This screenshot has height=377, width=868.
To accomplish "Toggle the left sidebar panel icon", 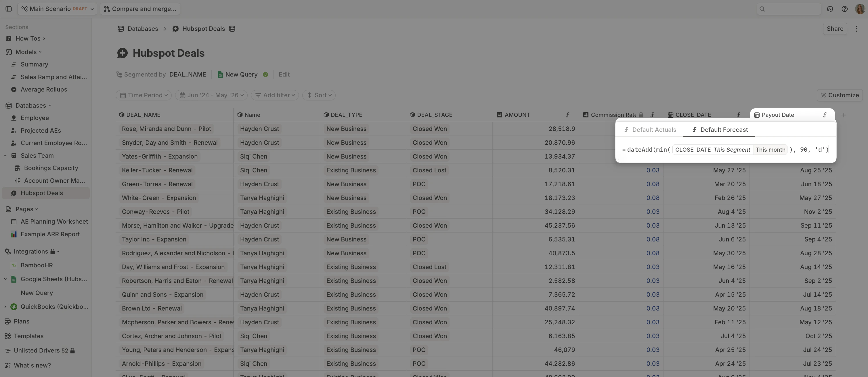I will click(9, 9).
